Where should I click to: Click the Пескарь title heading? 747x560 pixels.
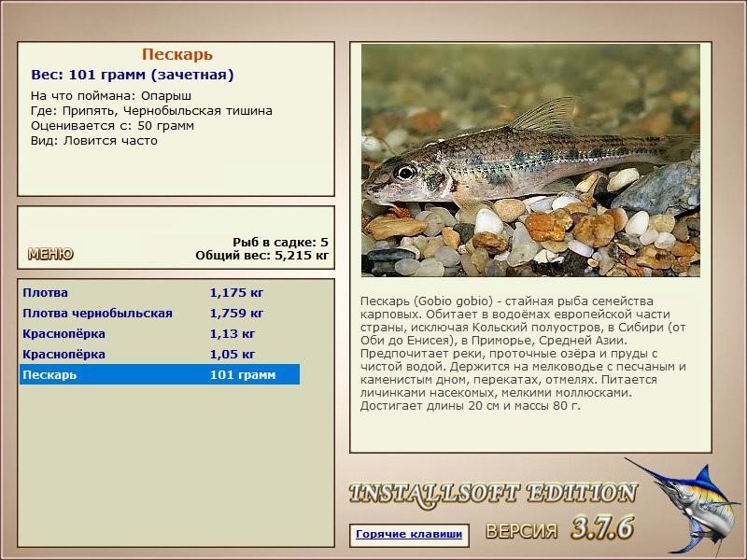point(177,54)
